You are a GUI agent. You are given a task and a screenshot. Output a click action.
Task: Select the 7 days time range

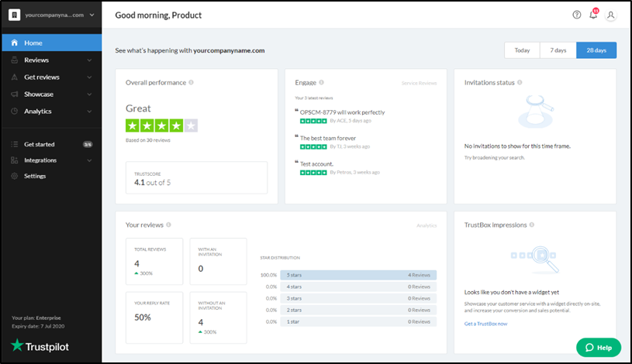[558, 50]
